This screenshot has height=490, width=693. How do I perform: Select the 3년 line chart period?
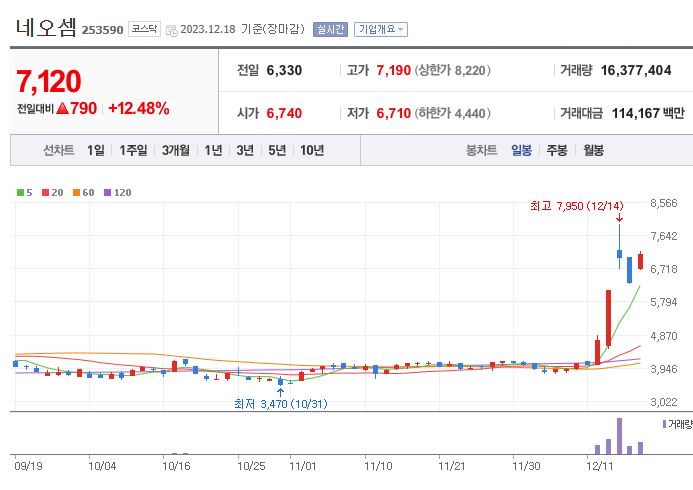coord(245,151)
